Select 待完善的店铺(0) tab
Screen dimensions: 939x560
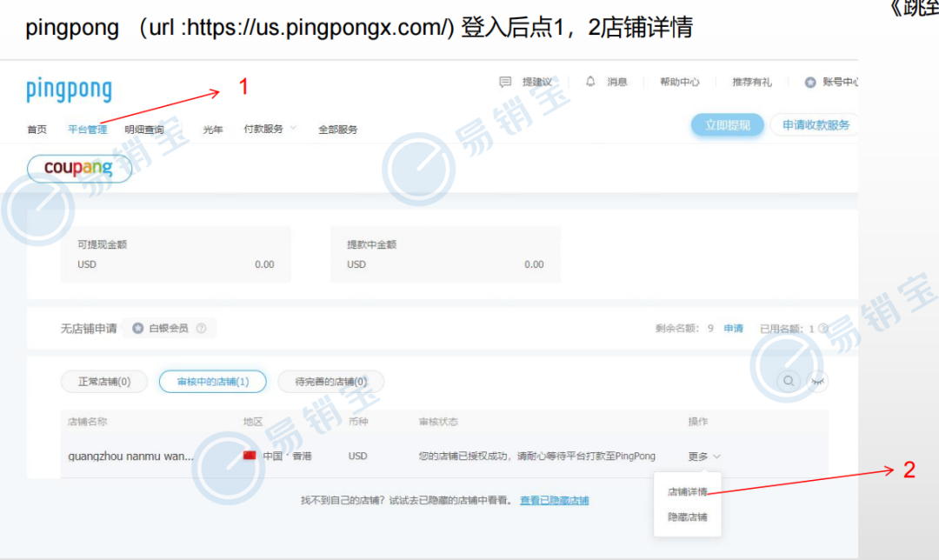click(x=330, y=382)
